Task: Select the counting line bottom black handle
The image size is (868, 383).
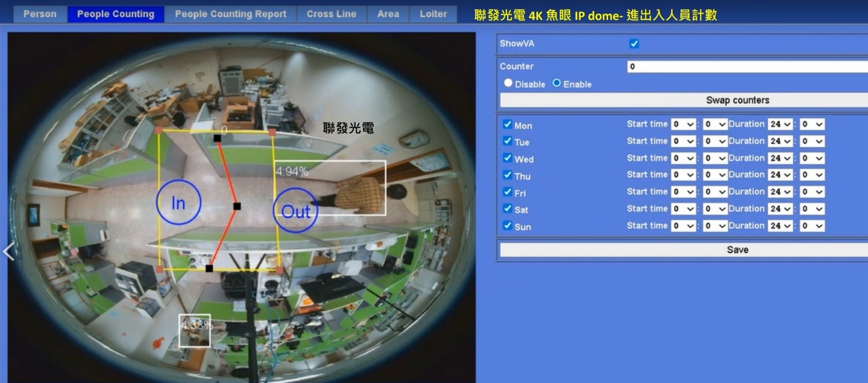Action: click(x=209, y=268)
